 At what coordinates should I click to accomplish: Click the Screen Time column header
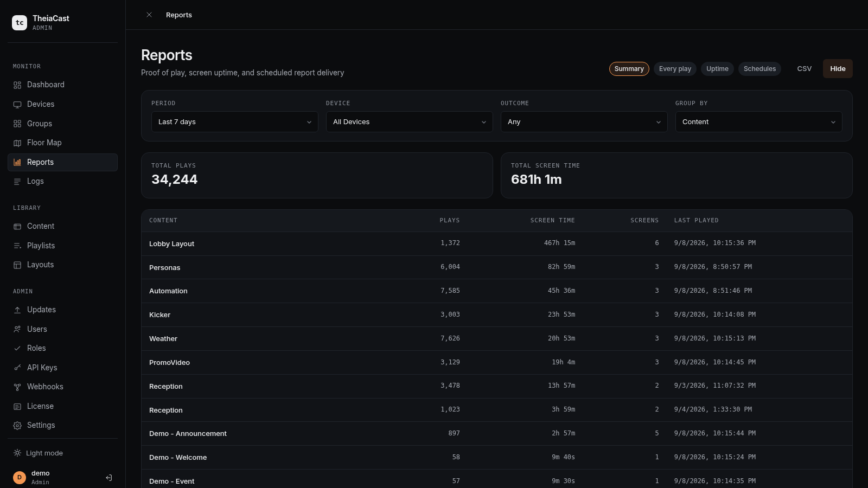[x=552, y=221]
